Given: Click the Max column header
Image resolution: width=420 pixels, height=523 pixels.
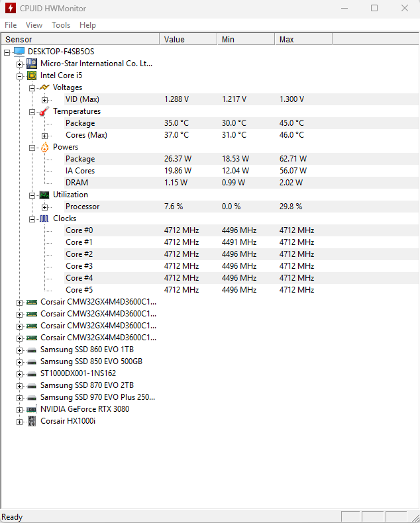Looking at the screenshot, I should point(303,40).
